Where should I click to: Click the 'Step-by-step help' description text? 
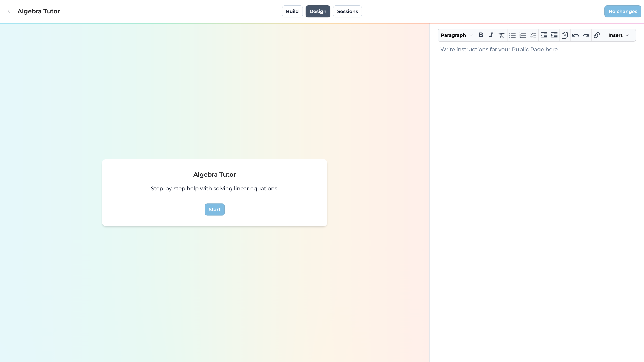click(214, 189)
